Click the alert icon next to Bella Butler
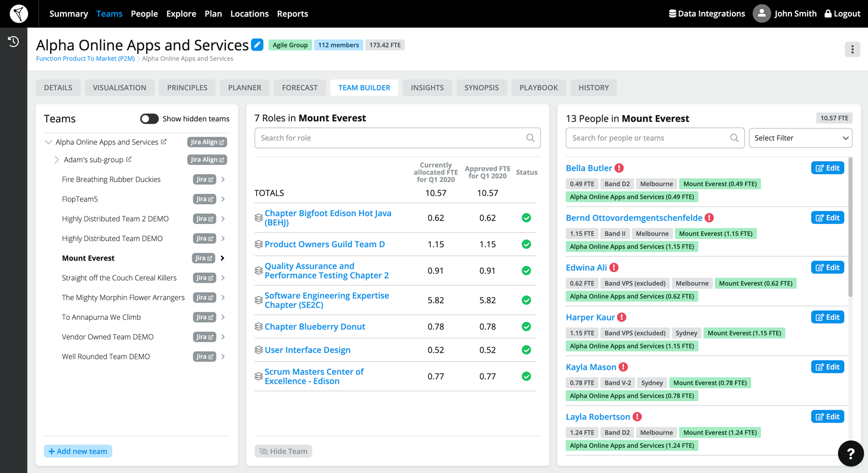The width and height of the screenshot is (868, 473). 619,168
